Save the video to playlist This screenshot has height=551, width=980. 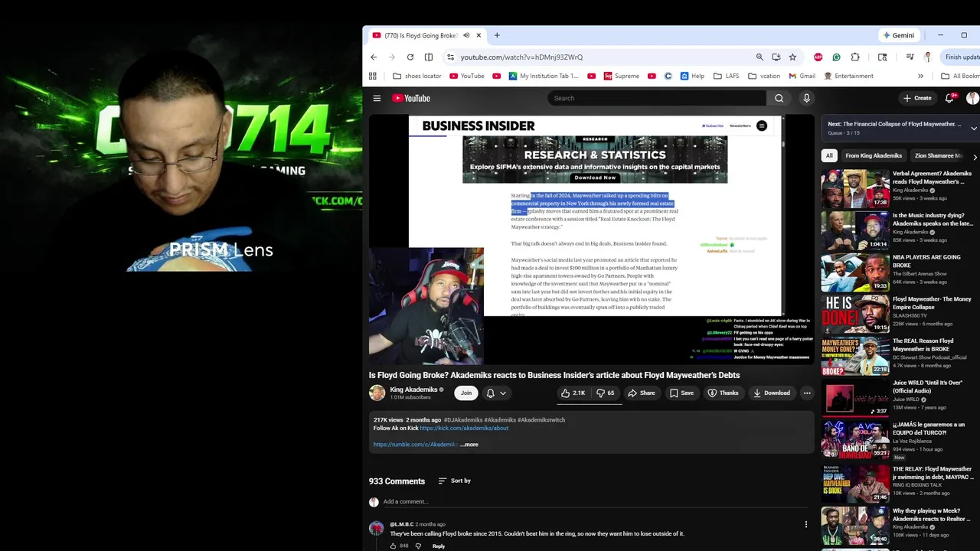pyautogui.click(x=681, y=393)
